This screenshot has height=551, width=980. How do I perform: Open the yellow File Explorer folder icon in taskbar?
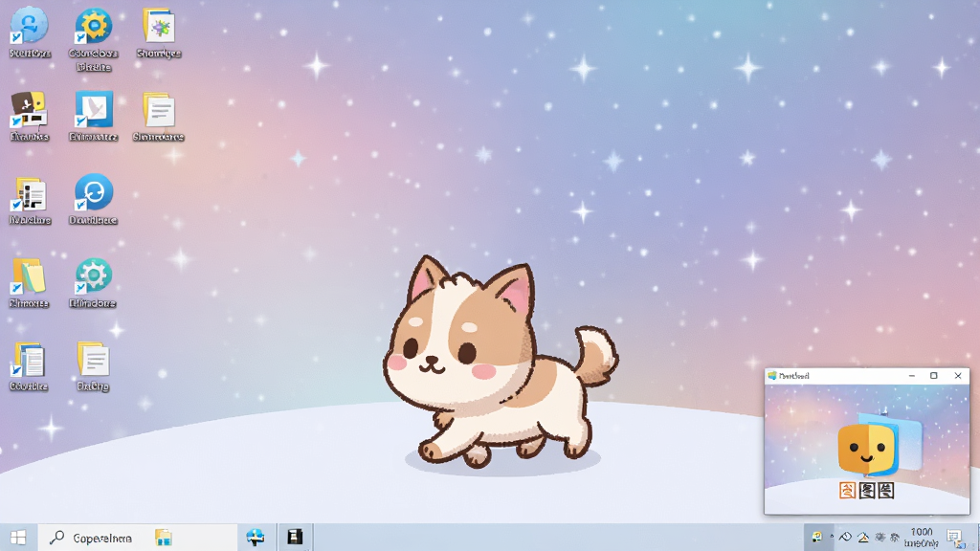pos(164,538)
